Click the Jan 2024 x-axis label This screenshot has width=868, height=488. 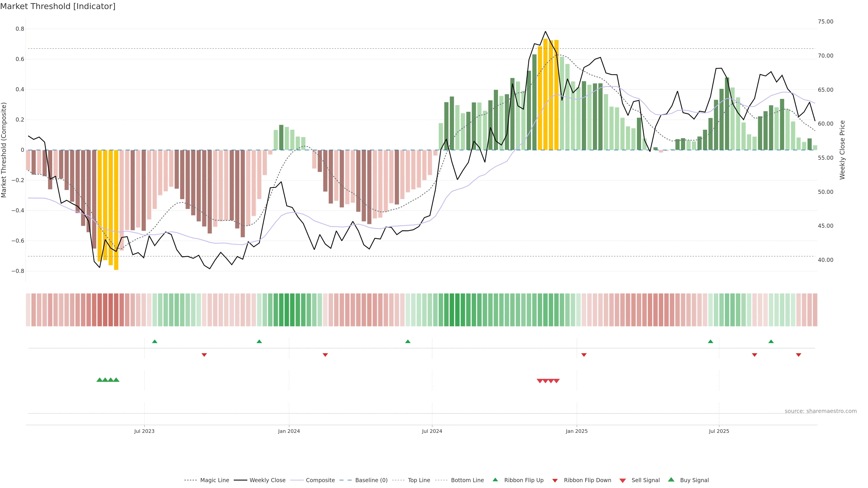pos(289,431)
